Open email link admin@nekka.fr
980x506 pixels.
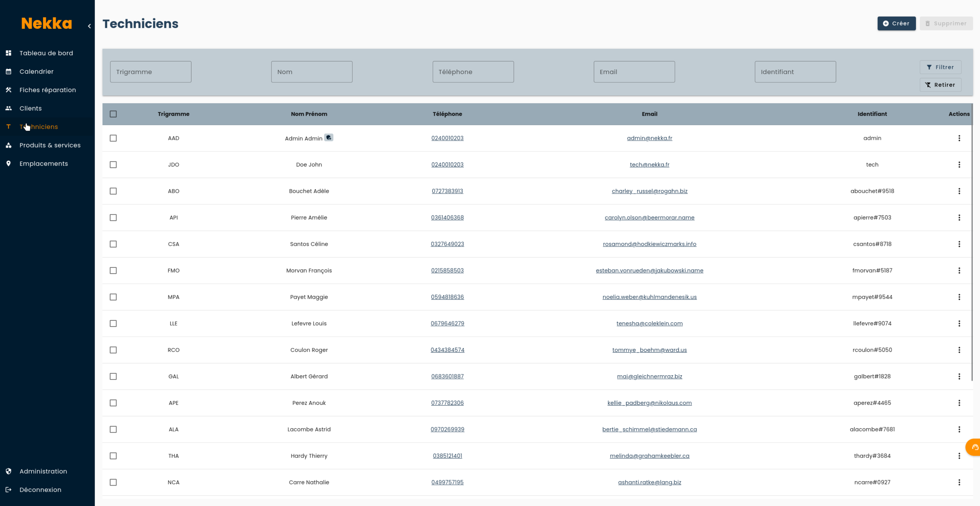(x=649, y=138)
